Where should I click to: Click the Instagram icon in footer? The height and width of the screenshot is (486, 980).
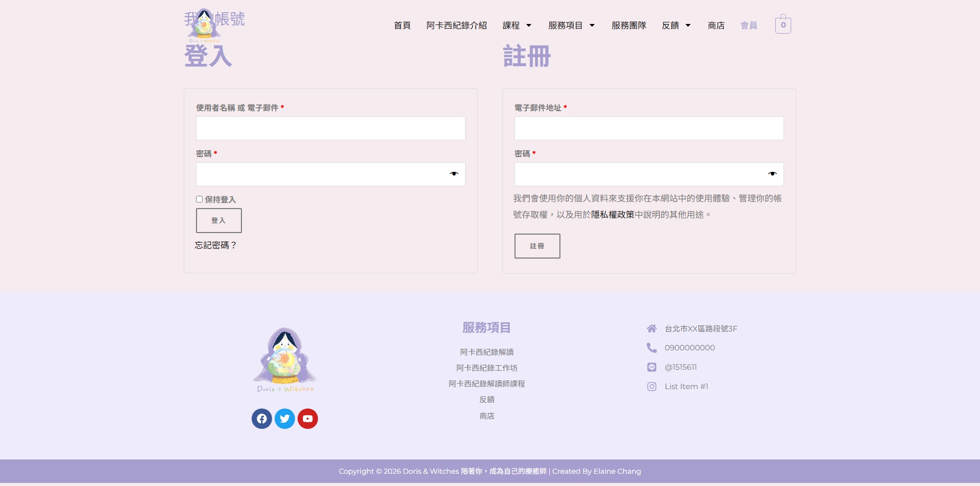[652, 387]
